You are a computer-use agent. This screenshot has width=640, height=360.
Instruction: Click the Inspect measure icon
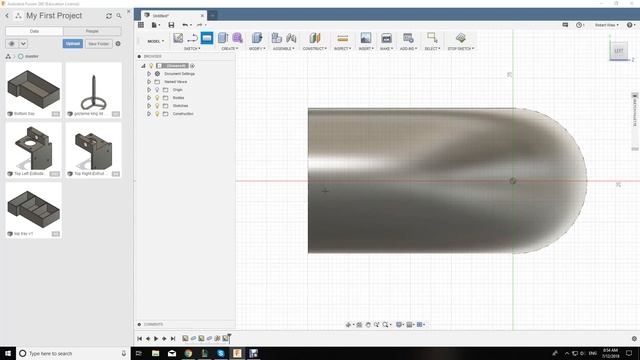click(342, 38)
